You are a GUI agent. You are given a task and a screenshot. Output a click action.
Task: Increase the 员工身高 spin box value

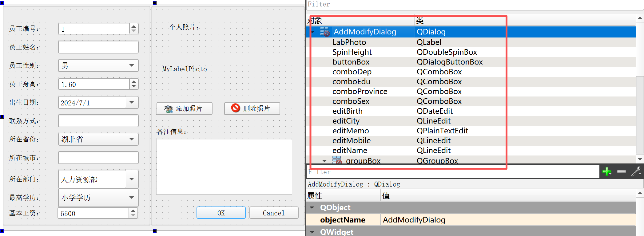coord(134,82)
